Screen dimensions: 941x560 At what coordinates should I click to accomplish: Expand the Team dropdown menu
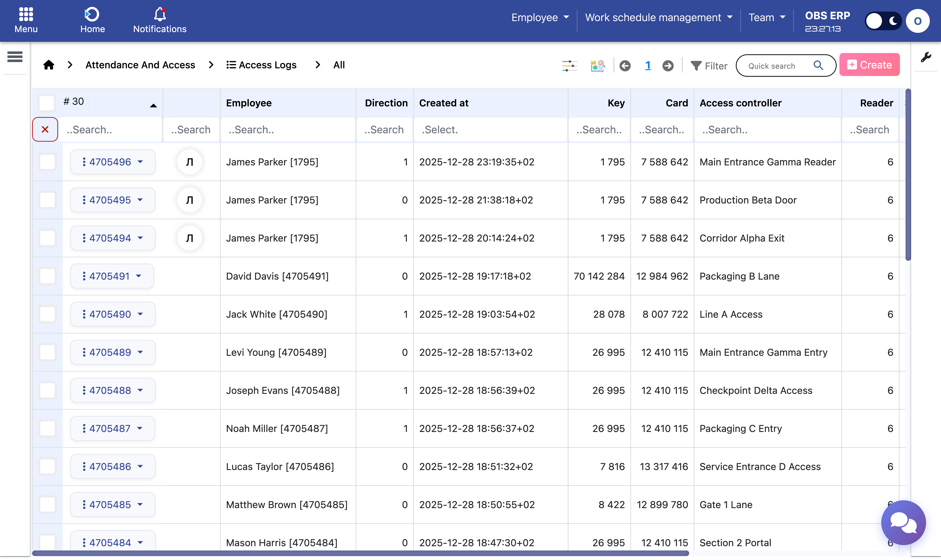click(767, 17)
